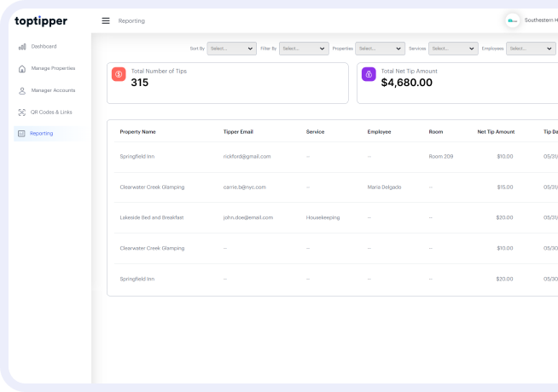Expand the Services filter dropdown
Screen dimensions: 558x392
coord(453,49)
